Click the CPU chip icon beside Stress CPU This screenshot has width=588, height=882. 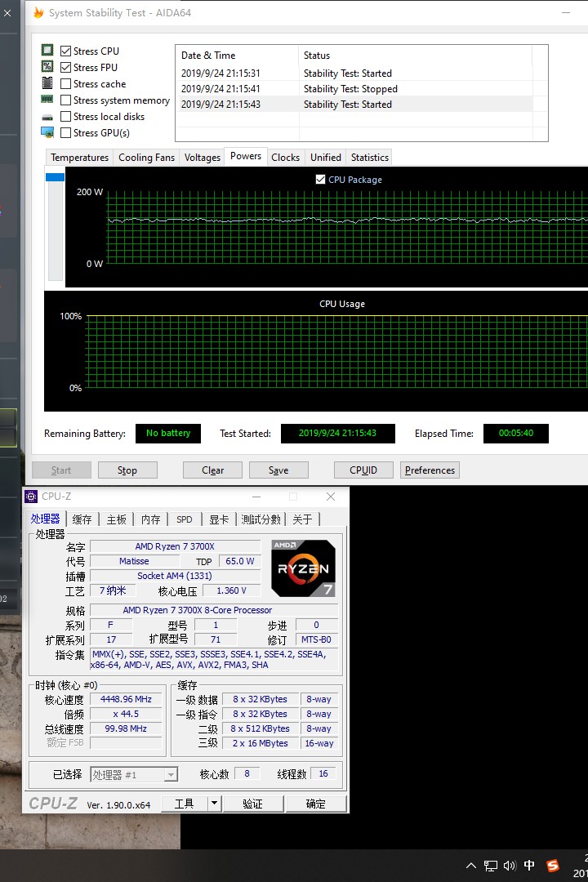tap(47, 50)
